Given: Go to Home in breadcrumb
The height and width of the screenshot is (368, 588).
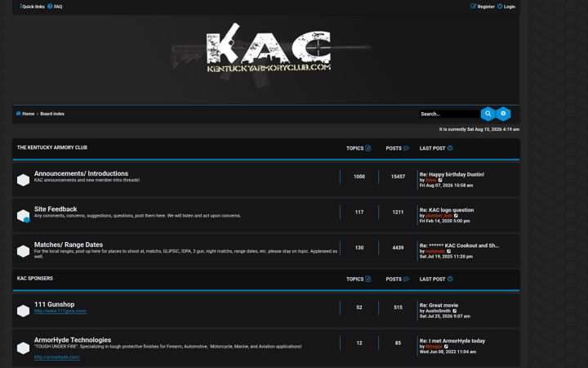Looking at the screenshot, I should coord(25,114).
